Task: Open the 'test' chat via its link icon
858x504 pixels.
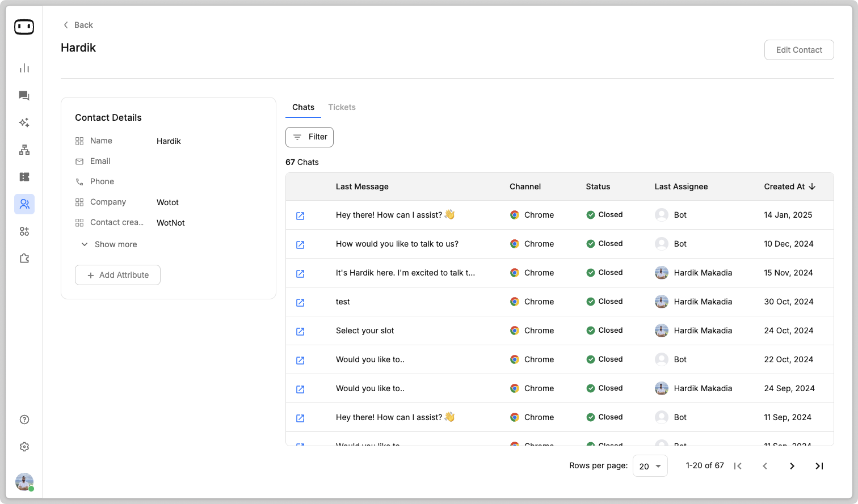Action: pyautogui.click(x=300, y=302)
